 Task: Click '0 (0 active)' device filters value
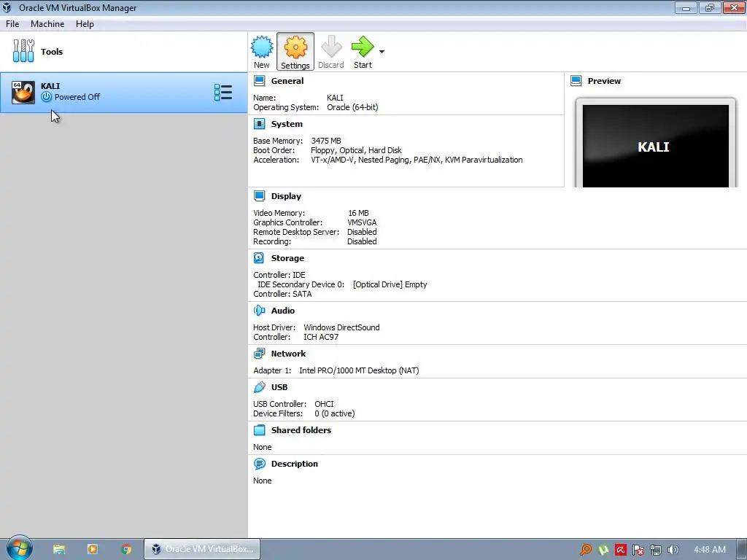coord(334,413)
